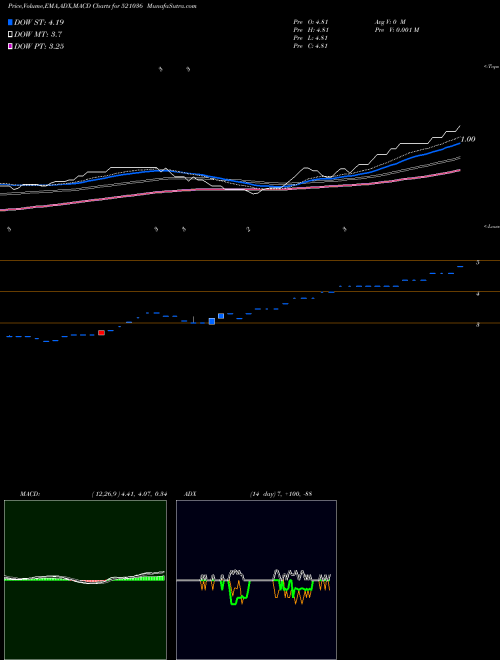This screenshot has height=660, width=500.
Task: Click price axis label '5'
Action: 478,263
